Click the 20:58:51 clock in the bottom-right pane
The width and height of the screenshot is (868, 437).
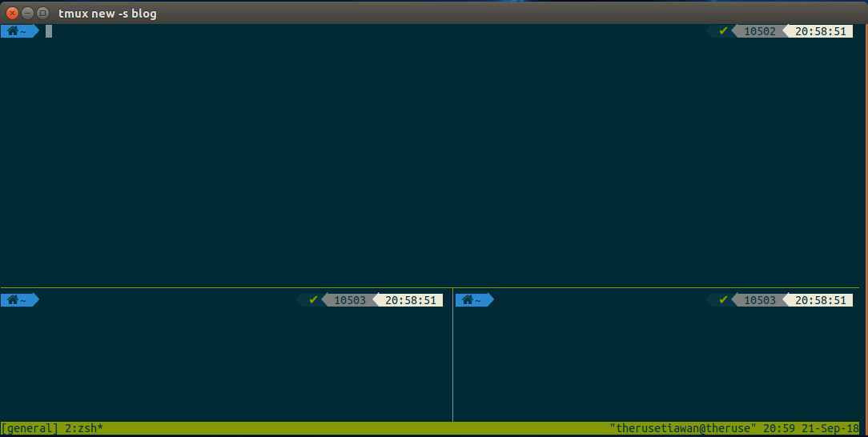821,300
